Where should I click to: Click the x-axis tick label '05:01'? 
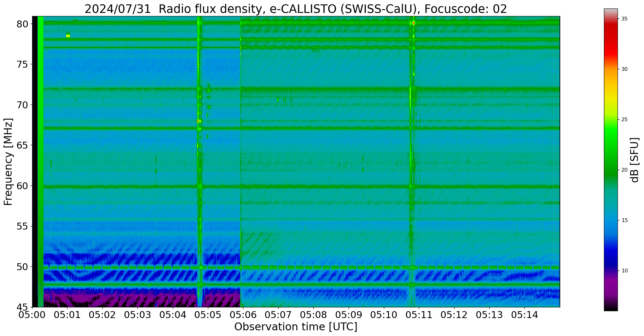click(x=67, y=315)
